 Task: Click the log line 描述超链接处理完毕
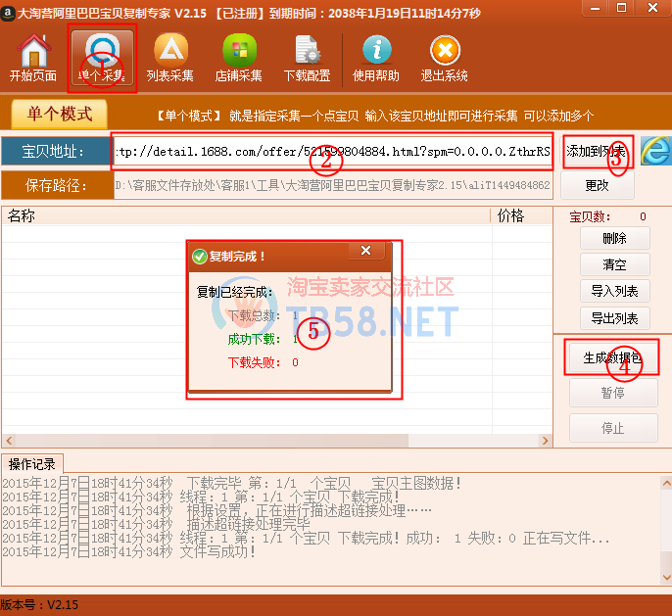pos(156,524)
